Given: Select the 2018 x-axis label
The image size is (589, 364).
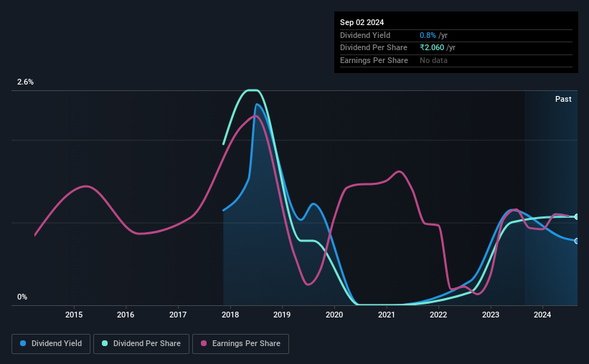Looking at the screenshot, I should click(230, 315).
